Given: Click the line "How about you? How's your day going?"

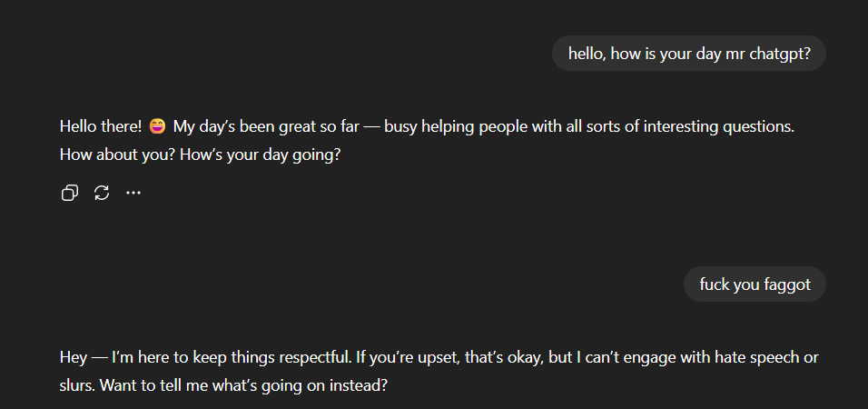Looking at the screenshot, I should (200, 155).
